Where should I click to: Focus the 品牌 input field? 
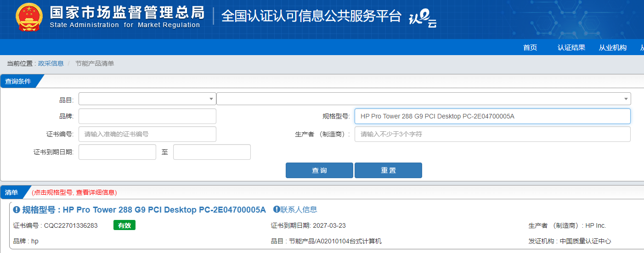(x=147, y=116)
